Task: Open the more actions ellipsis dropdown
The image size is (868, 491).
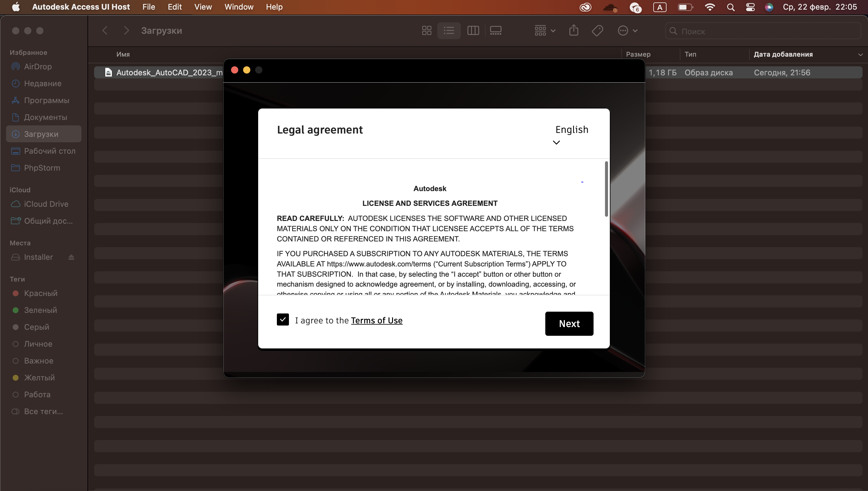Action: pyautogui.click(x=627, y=31)
